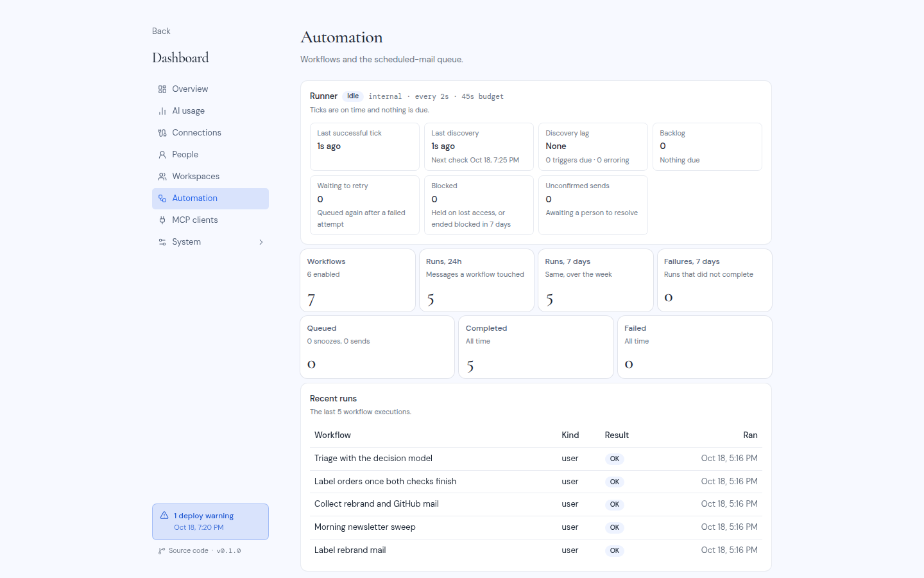Screen dimensions: 924x578
Task: Open the 1 deploy warning notice
Action: [x=210, y=521]
